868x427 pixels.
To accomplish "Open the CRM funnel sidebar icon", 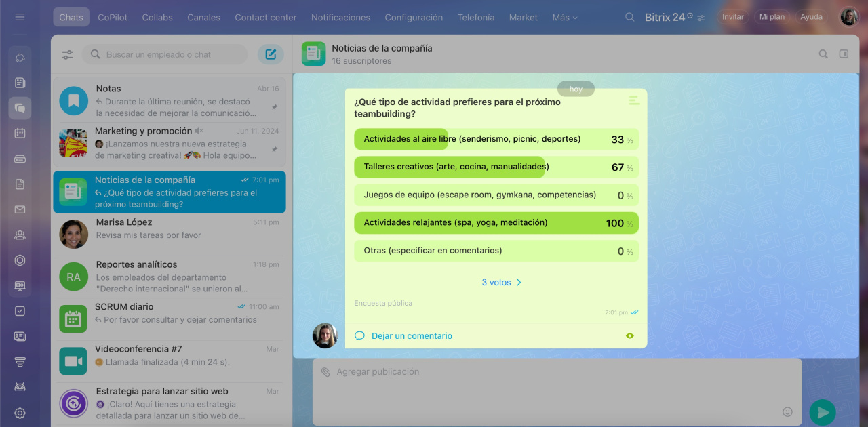I will pyautogui.click(x=20, y=362).
